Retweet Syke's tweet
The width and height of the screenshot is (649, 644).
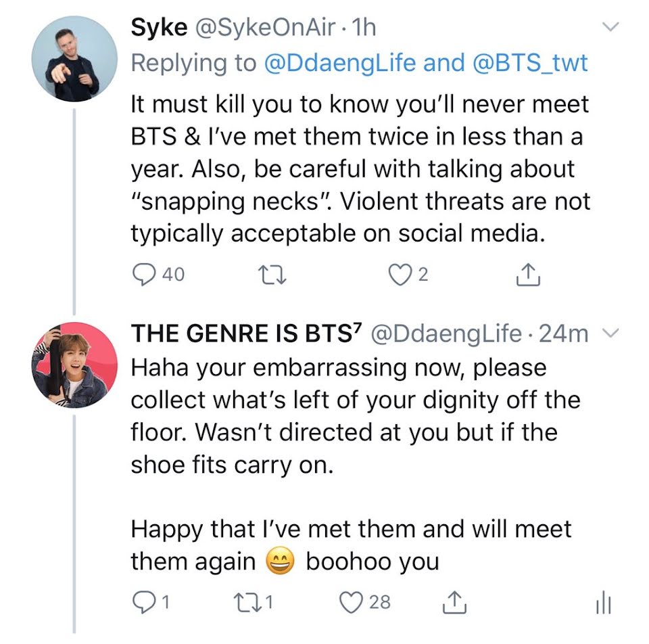click(x=272, y=275)
